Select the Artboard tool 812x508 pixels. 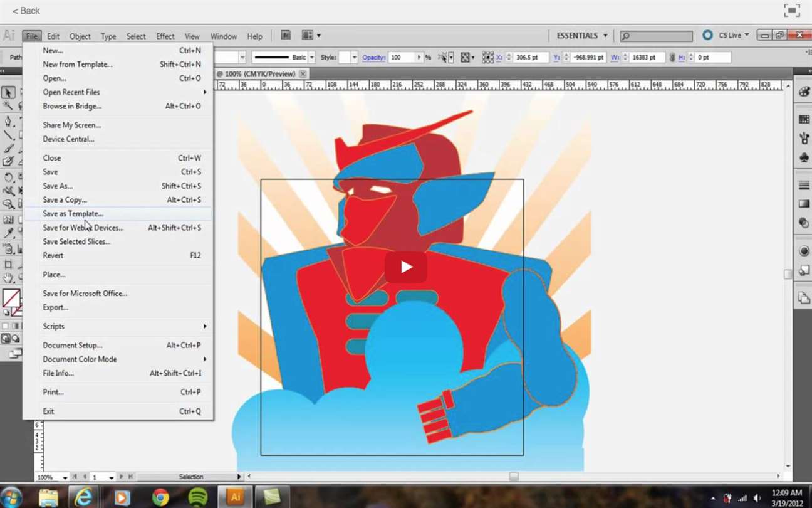point(8,264)
